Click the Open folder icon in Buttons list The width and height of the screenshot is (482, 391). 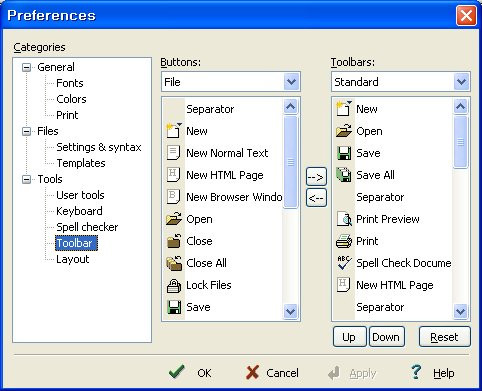174,219
